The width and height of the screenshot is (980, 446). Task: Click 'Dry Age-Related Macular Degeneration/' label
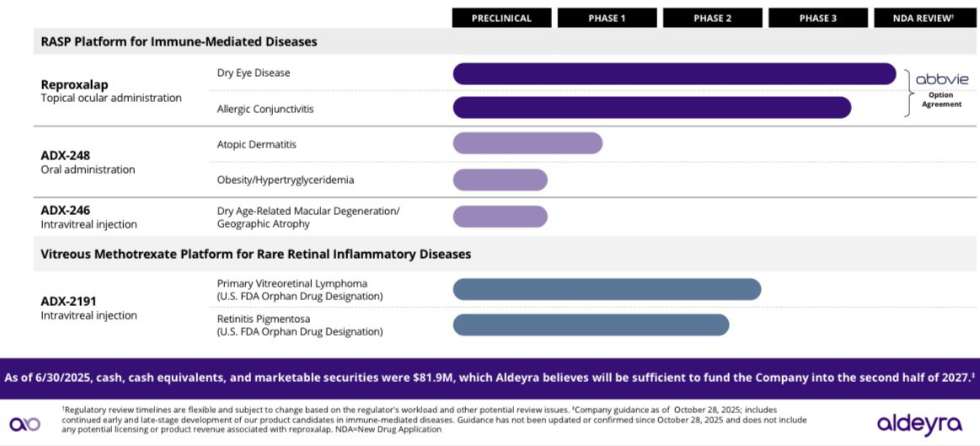(x=308, y=212)
